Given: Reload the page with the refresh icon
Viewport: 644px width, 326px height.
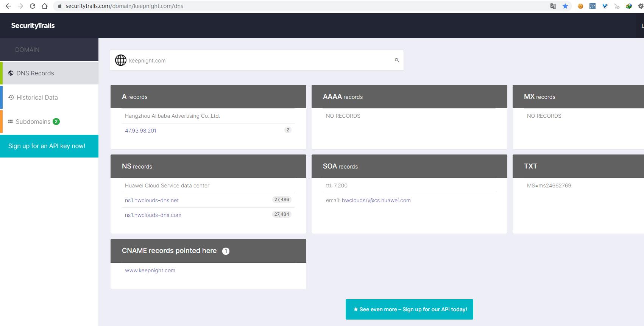Looking at the screenshot, I should coord(33,6).
